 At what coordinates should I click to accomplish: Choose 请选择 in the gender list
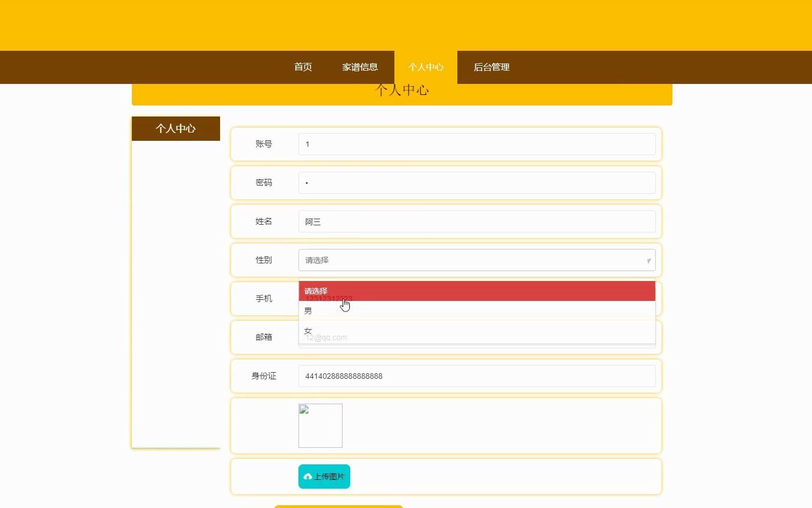coord(477,291)
